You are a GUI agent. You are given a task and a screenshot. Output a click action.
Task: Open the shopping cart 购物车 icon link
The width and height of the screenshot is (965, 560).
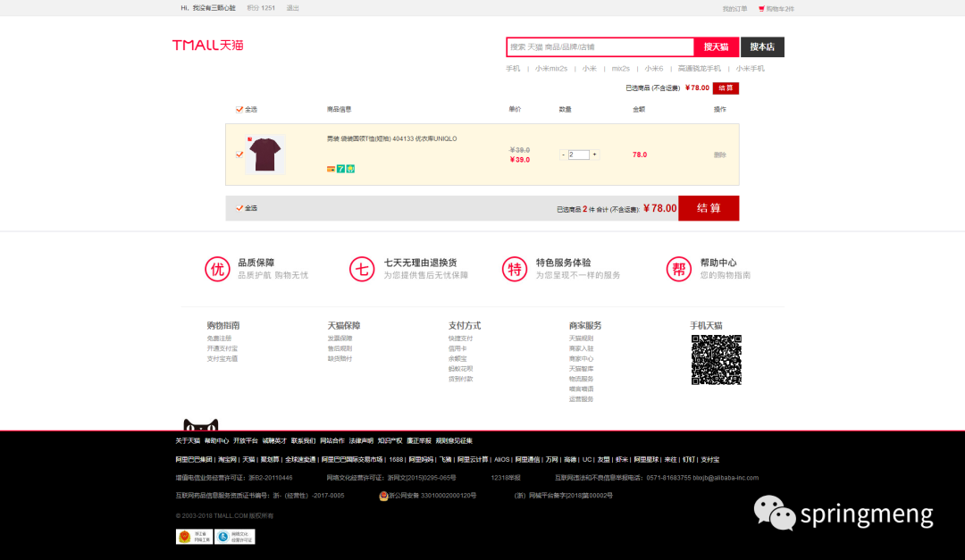click(776, 9)
